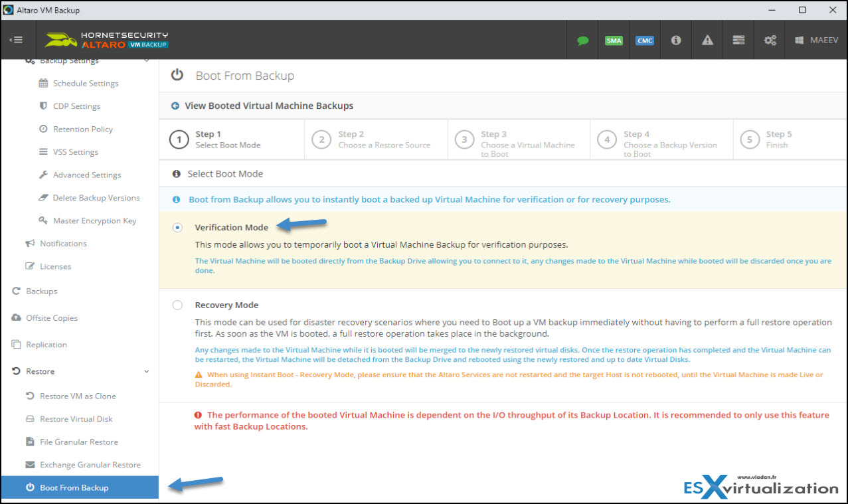Click the green SMA badge
The width and height of the screenshot is (848, 504).
pos(614,41)
